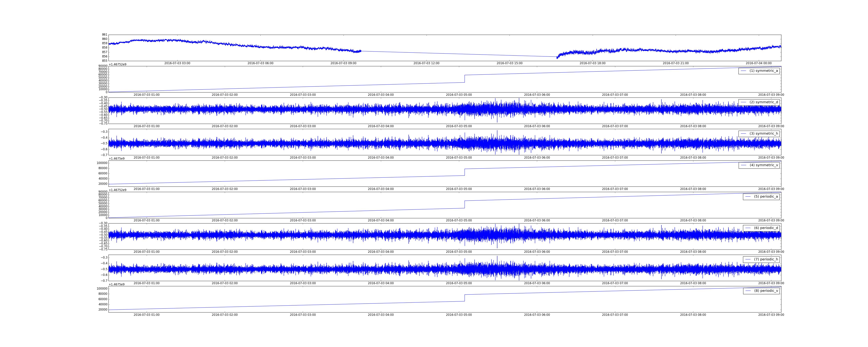The height and width of the screenshot is (347, 868).
Task: Click blue line sample in symmetric_a legend
Action: click(x=743, y=71)
